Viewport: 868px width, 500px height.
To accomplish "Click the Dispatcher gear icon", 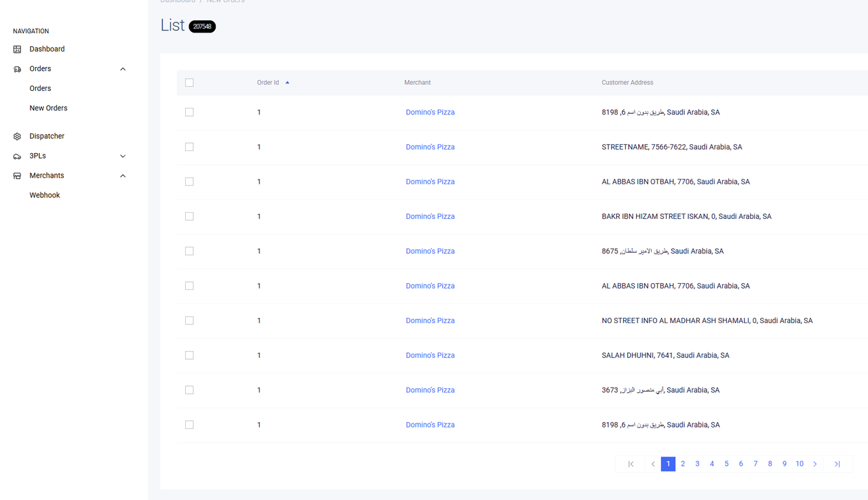I will point(17,136).
